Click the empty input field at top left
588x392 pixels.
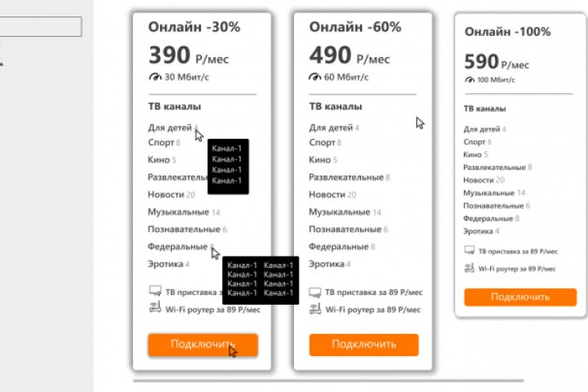(41, 27)
